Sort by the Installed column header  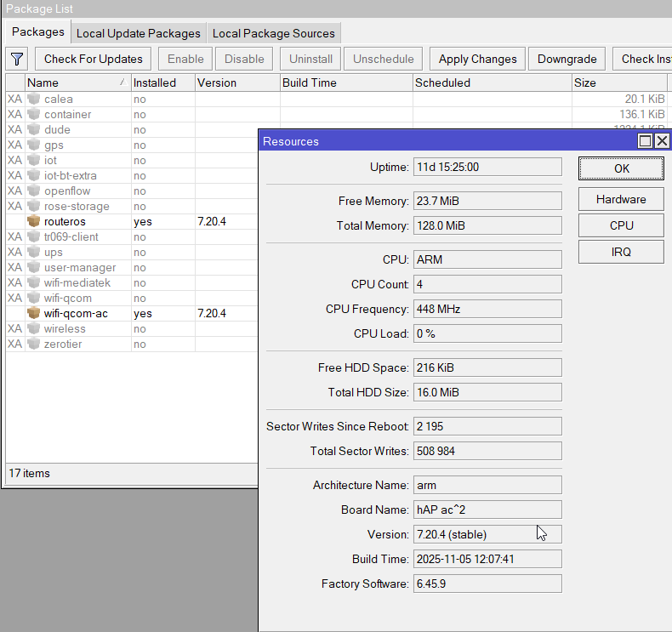point(162,83)
